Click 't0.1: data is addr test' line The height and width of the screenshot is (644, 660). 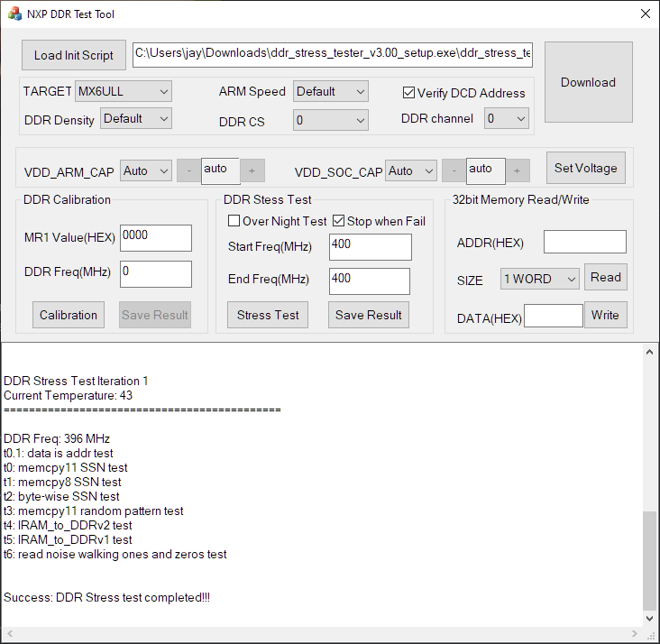click(59, 453)
